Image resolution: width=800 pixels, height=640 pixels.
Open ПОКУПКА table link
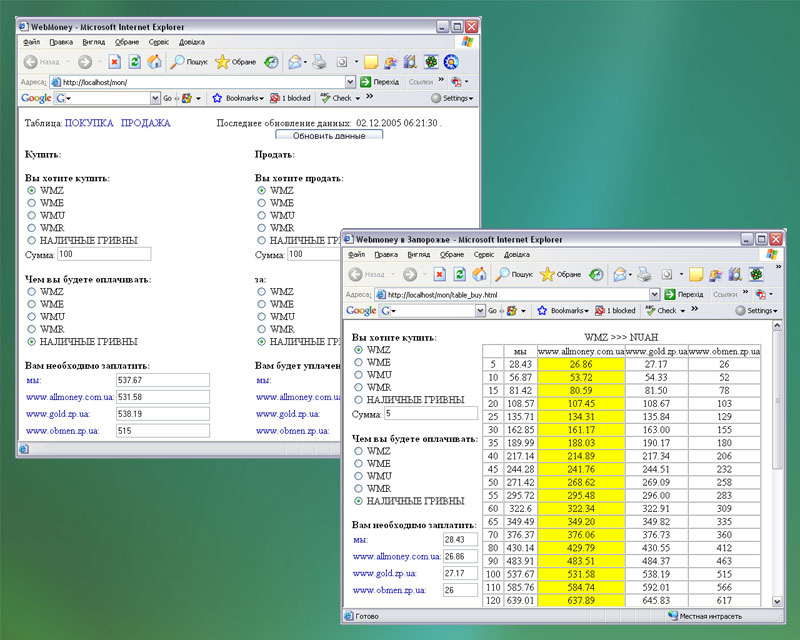pos(89,123)
